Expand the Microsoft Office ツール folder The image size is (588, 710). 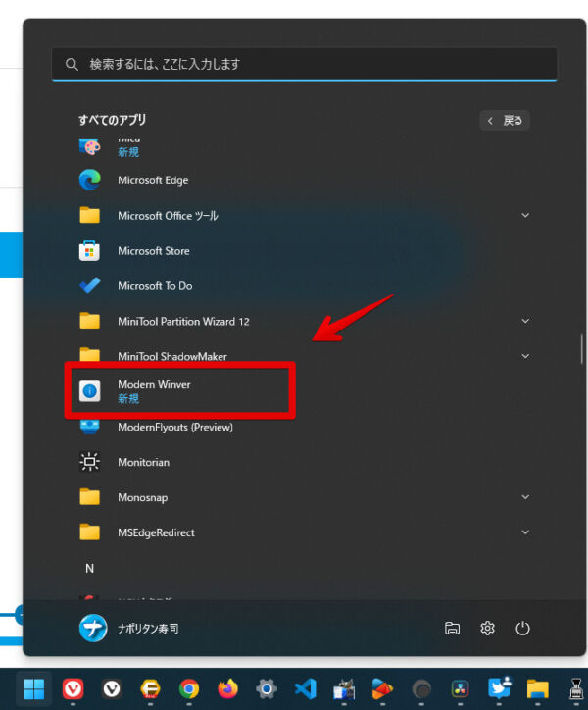click(525, 215)
